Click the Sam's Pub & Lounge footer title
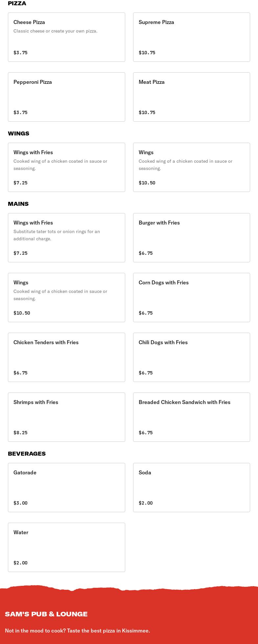 (x=46, y=614)
